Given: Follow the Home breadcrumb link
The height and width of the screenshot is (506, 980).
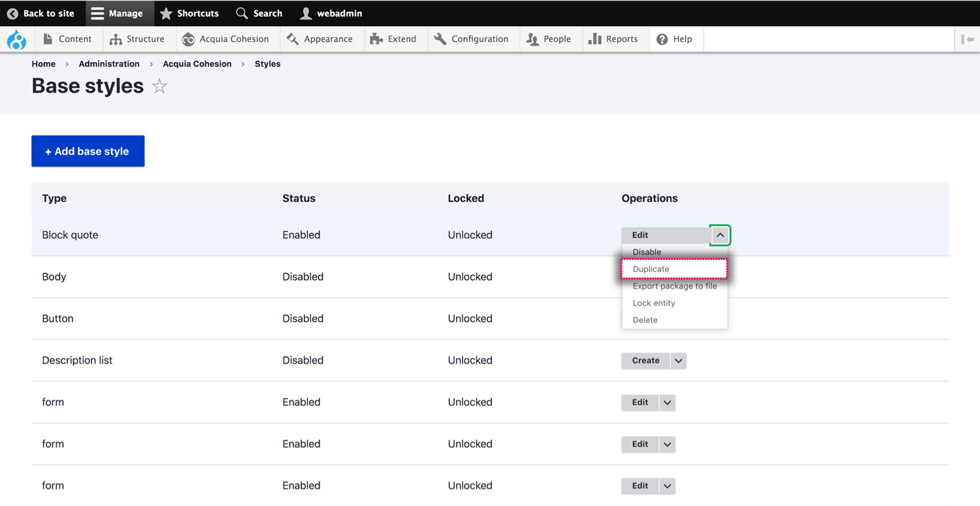Looking at the screenshot, I should pos(44,64).
